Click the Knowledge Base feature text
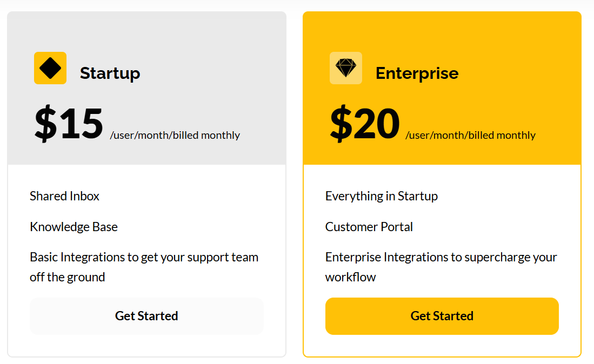Image resolution: width=594 pixels, height=364 pixels. point(74,227)
